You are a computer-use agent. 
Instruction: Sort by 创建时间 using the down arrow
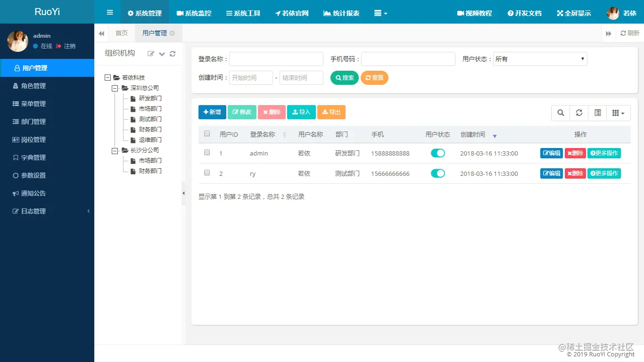point(495,136)
